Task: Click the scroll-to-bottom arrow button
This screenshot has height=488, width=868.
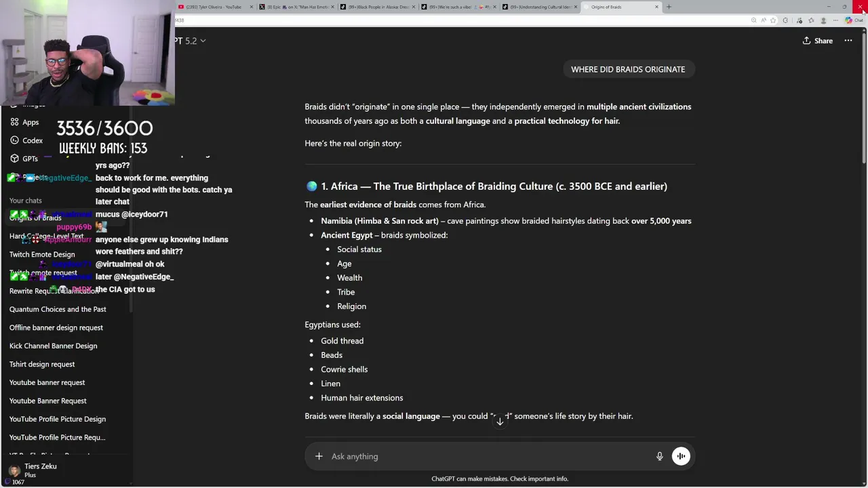Action: [x=500, y=422]
